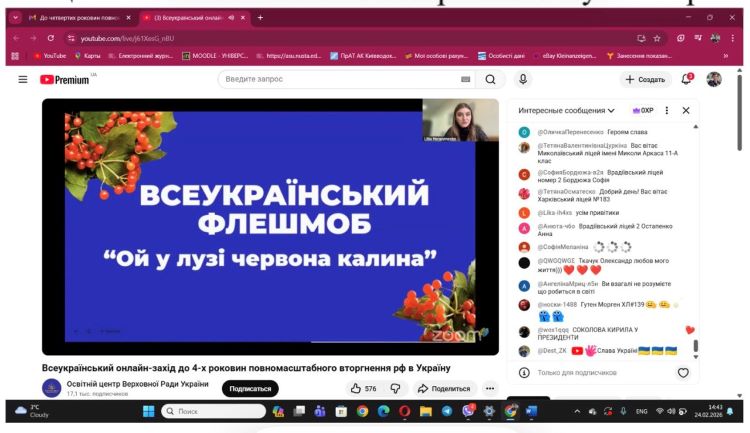The height and width of the screenshot is (433, 750).
Task: Open Особисті дані bookmark
Action: [501, 56]
